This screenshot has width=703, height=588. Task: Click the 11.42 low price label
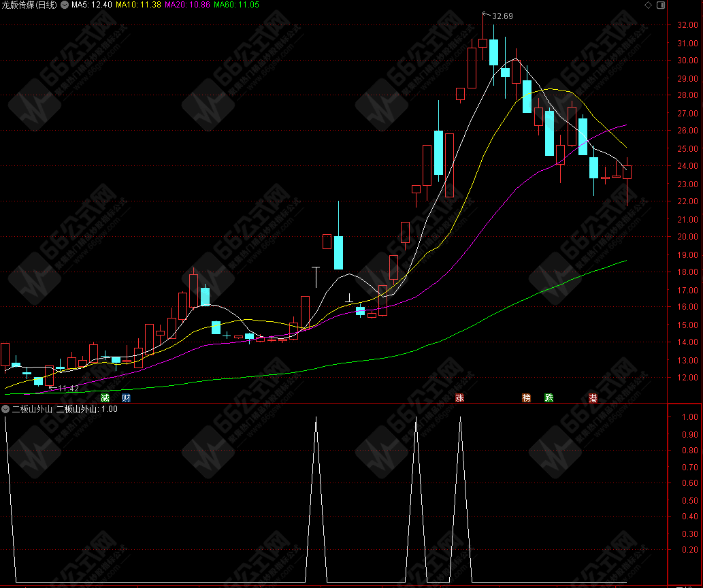click(69, 389)
